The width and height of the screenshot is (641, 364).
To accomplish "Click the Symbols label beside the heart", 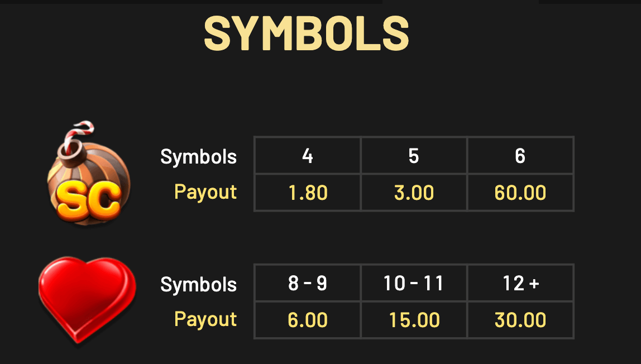I will click(198, 285).
